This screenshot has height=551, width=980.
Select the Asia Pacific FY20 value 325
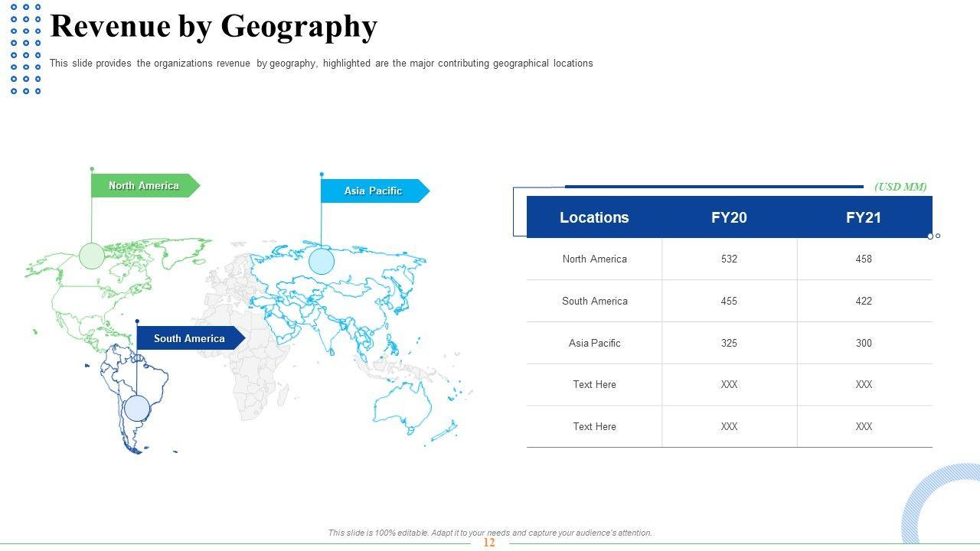click(x=729, y=344)
